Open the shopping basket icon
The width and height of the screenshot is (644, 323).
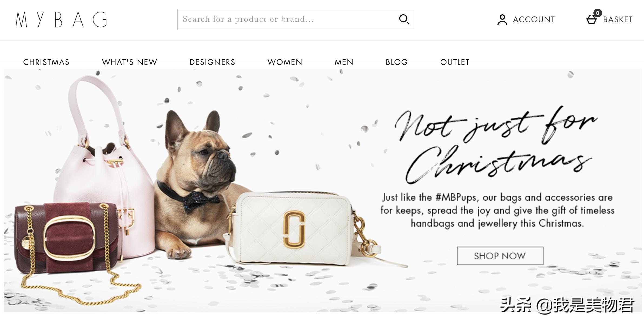591,20
